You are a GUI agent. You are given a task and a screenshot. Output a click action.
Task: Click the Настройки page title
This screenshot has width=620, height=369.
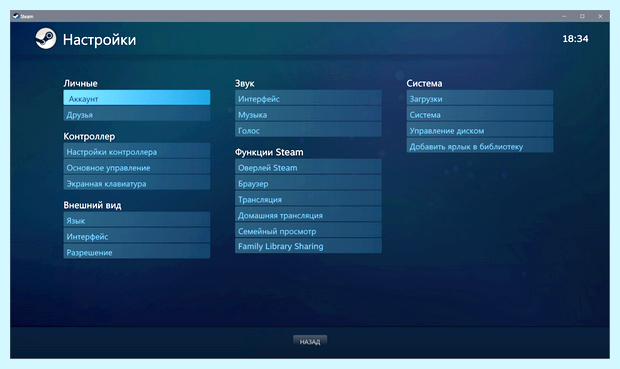click(x=99, y=40)
